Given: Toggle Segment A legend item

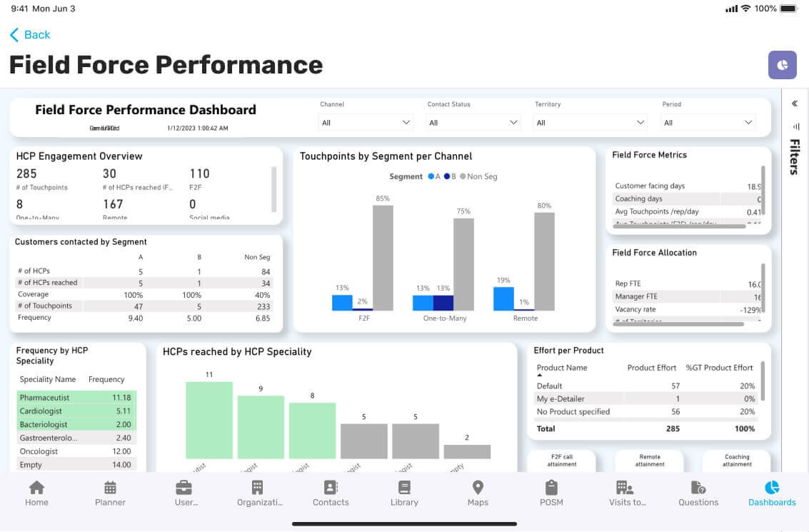Looking at the screenshot, I should click(434, 176).
